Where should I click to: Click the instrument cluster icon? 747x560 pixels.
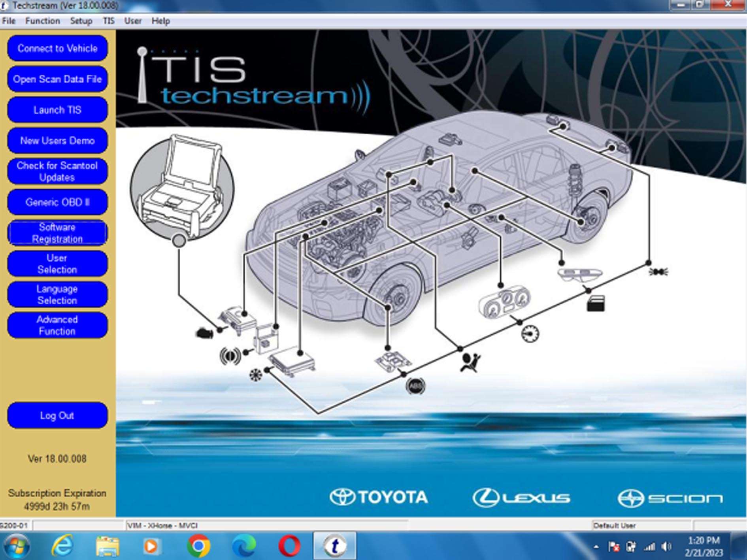pyautogui.click(x=504, y=303)
